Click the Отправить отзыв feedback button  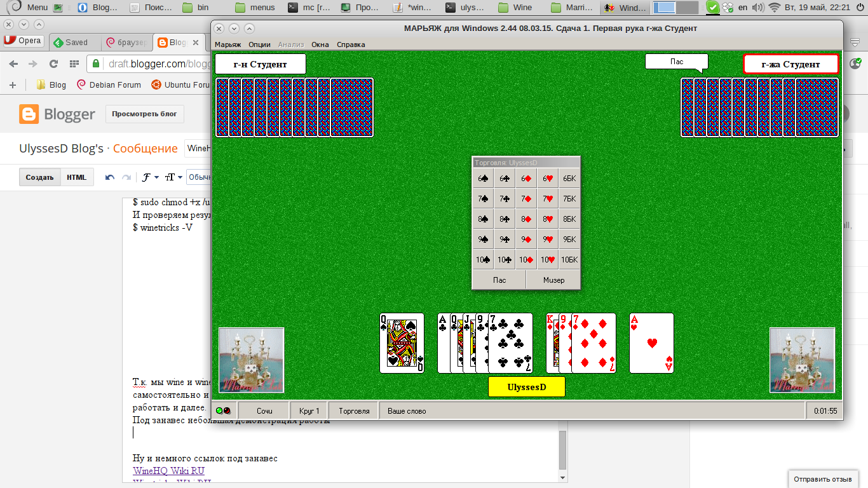(x=823, y=478)
